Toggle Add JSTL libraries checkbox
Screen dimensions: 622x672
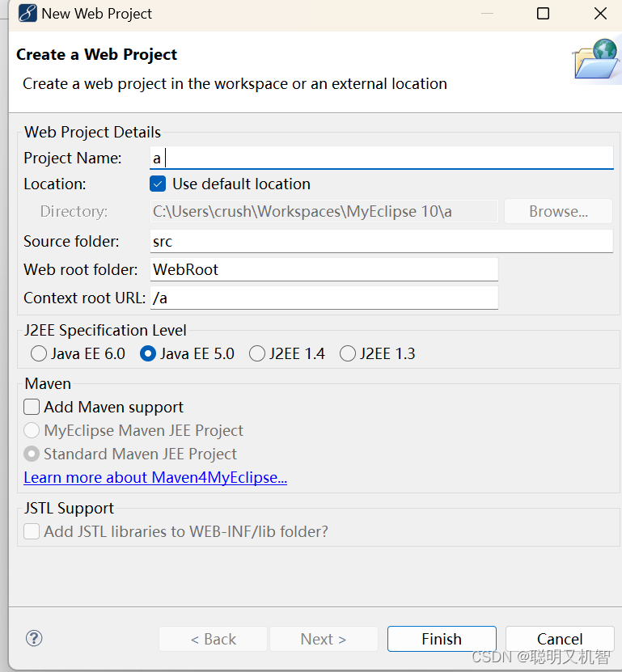point(32,531)
